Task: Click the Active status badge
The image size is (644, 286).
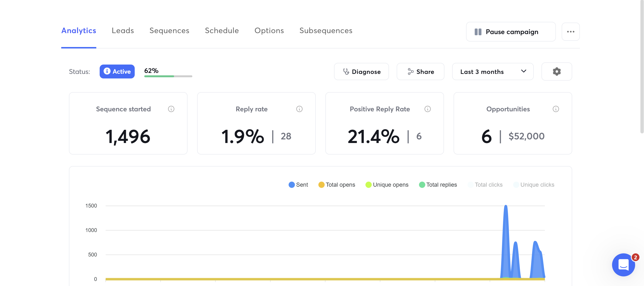Action: (x=117, y=71)
